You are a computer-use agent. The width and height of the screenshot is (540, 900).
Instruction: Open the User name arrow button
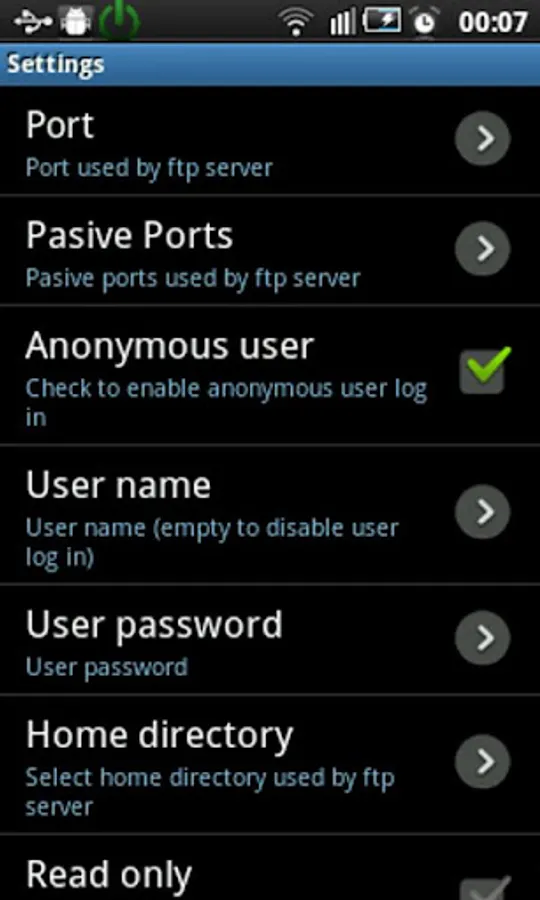[483, 512]
